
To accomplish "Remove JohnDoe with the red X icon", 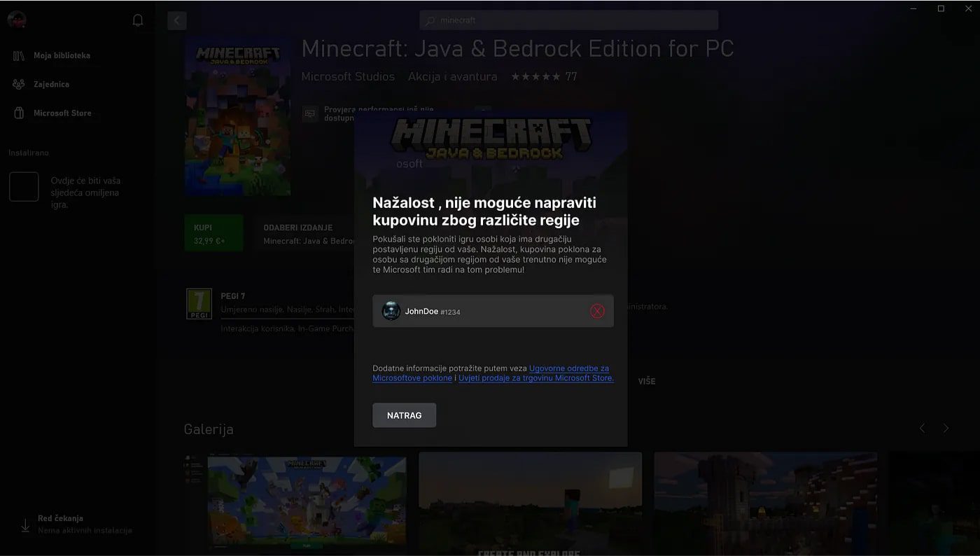I will 597,312.
